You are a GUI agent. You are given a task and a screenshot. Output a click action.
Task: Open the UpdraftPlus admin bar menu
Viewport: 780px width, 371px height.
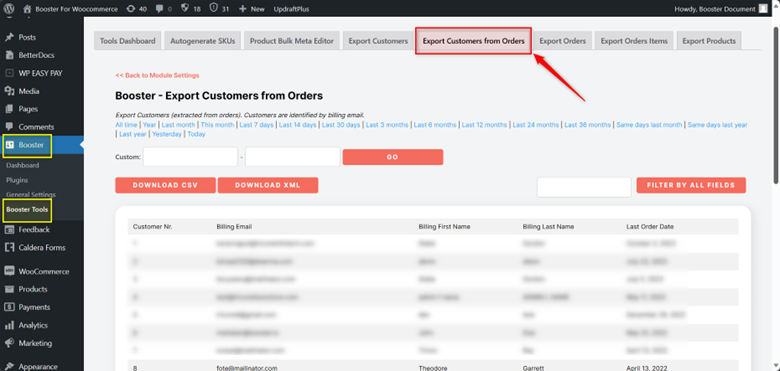(291, 9)
